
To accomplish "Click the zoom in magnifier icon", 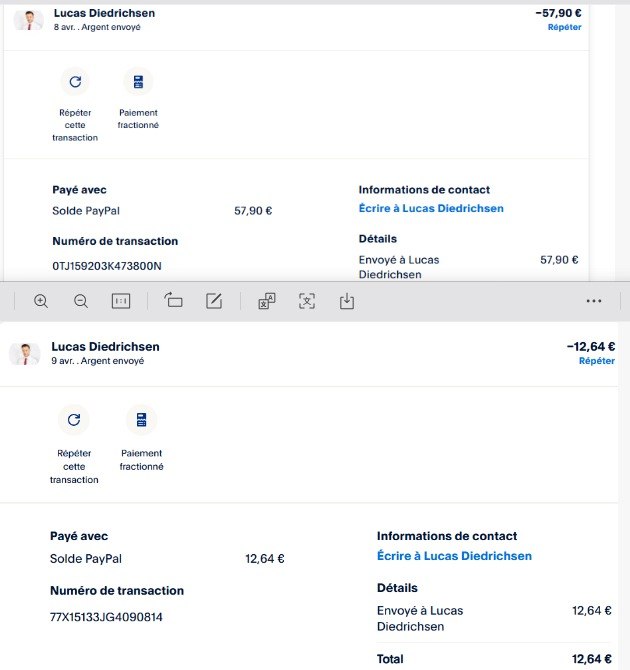I will coord(41,301).
